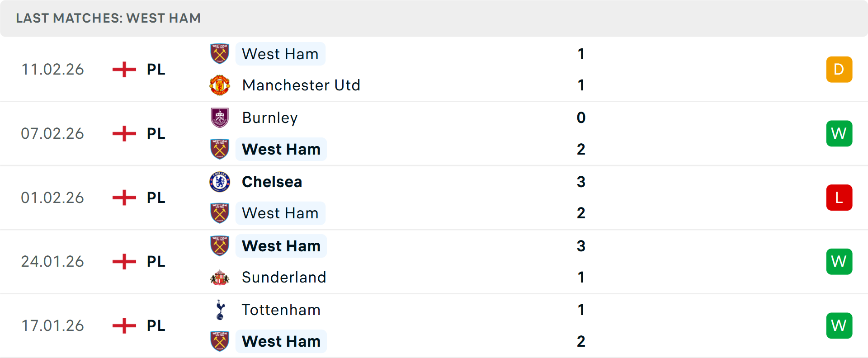Click the score 2 for West Ham against Burnley
The image size is (868, 358).
(581, 149)
